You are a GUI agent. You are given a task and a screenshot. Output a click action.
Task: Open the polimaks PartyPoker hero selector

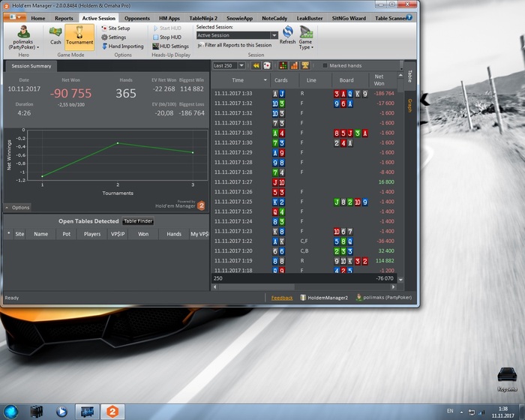pyautogui.click(x=23, y=37)
